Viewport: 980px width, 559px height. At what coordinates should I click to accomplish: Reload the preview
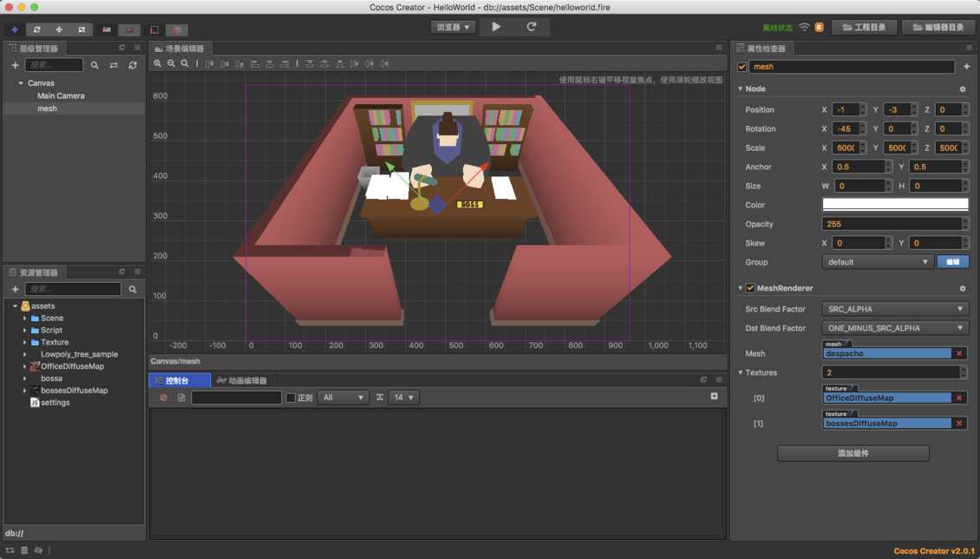coord(532,27)
